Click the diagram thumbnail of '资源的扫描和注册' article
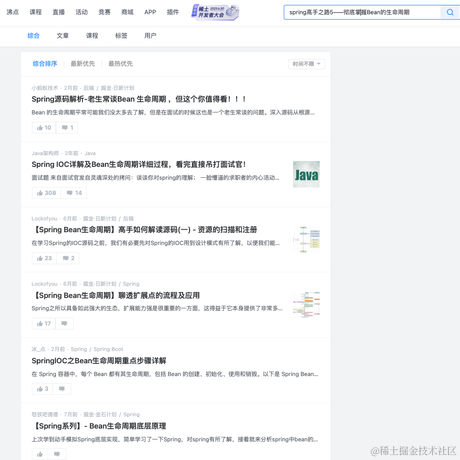Screen dimensions: 460x460 [306, 239]
